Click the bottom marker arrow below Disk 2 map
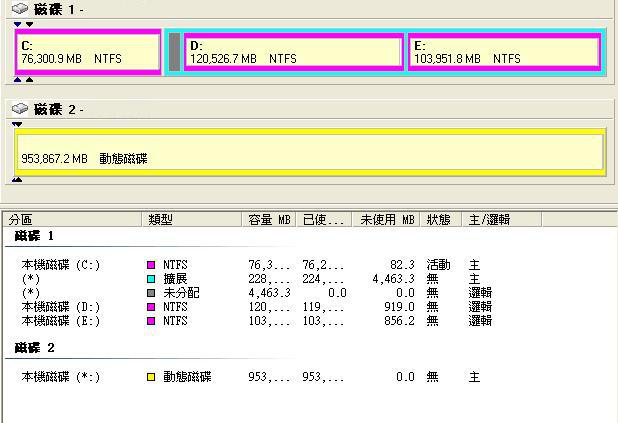 [x=17, y=180]
